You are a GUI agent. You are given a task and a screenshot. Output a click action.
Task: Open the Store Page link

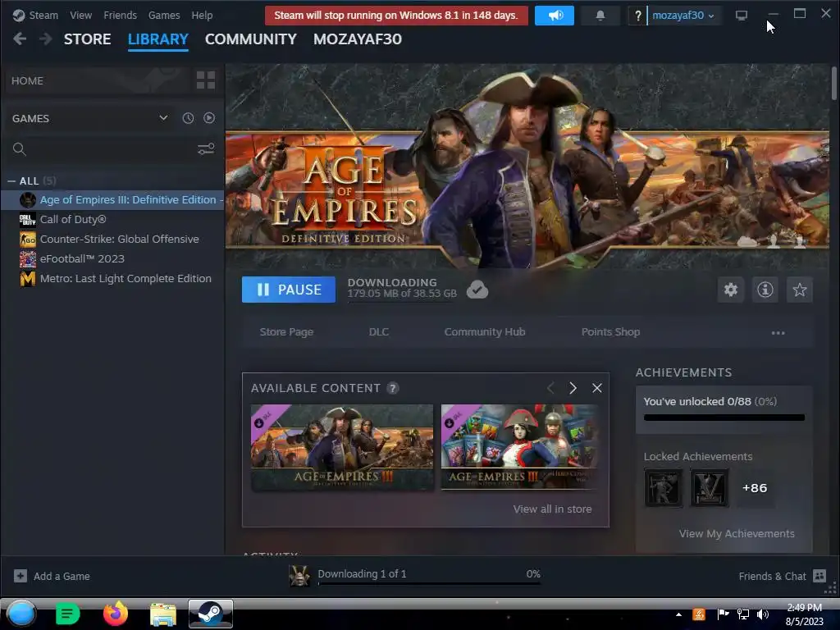click(x=286, y=332)
